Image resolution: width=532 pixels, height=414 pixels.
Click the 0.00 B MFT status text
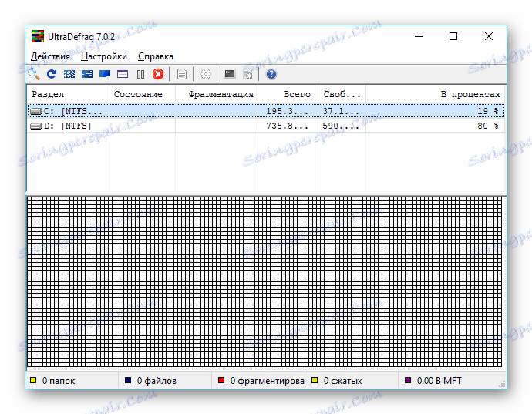[x=439, y=381]
